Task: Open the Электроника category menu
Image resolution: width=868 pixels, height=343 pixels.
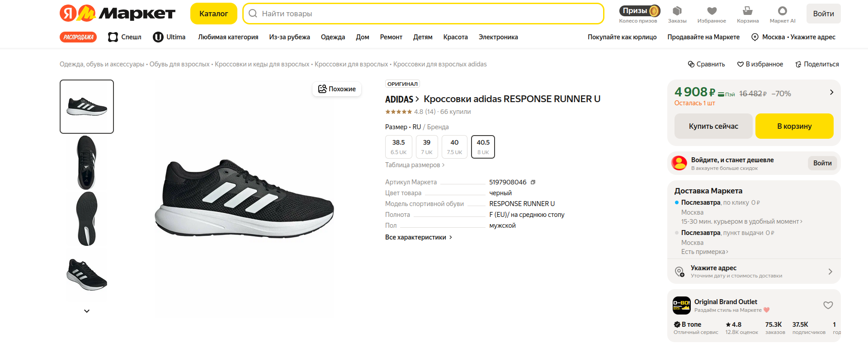Action: (x=498, y=37)
